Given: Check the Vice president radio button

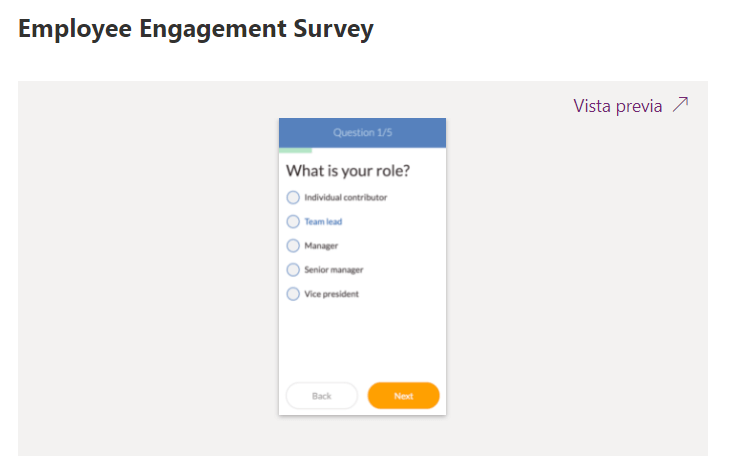Looking at the screenshot, I should point(293,294).
